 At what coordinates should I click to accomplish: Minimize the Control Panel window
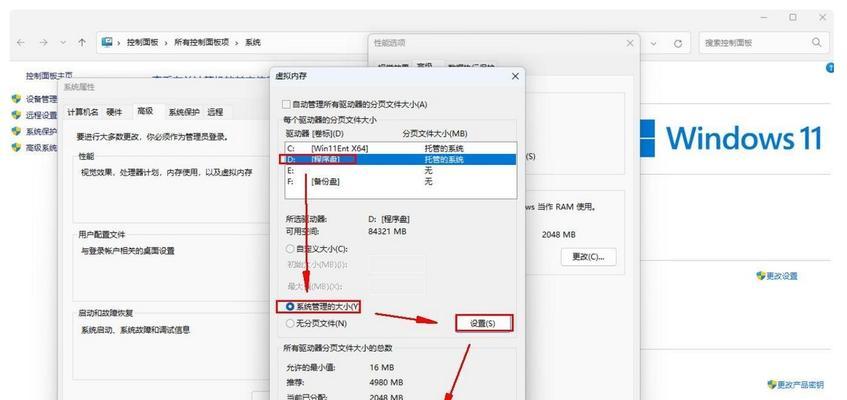(x=764, y=17)
